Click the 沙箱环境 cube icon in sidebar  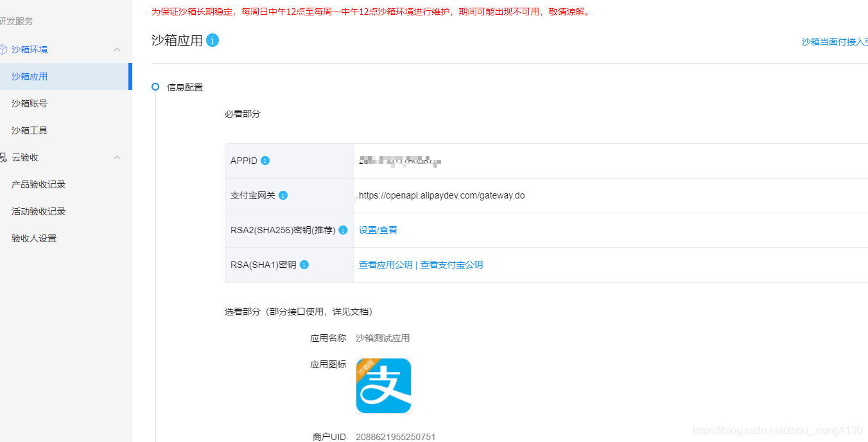coord(3,49)
